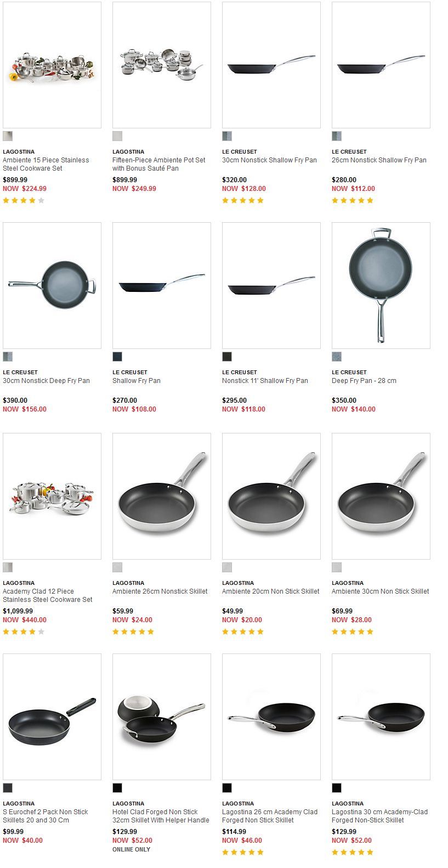448x868 pixels.
Task: Click the 30cm Nonstick Deep Fry Pan picture
Action: coord(52,285)
